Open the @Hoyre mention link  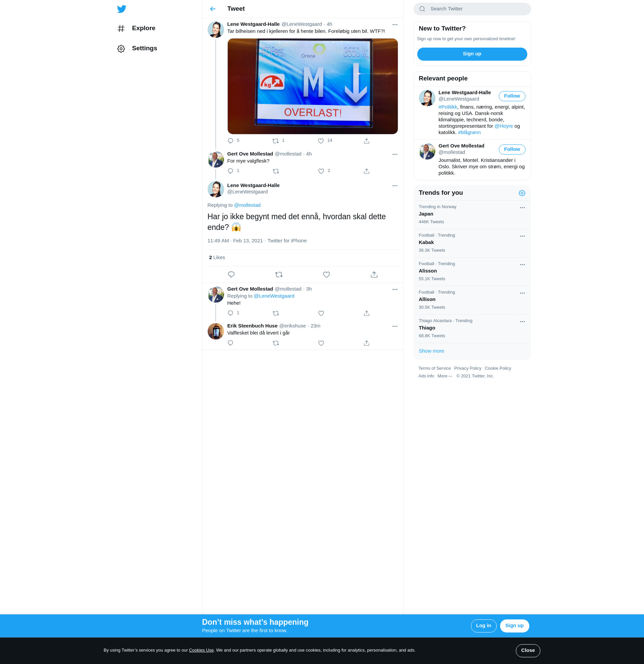503,126
